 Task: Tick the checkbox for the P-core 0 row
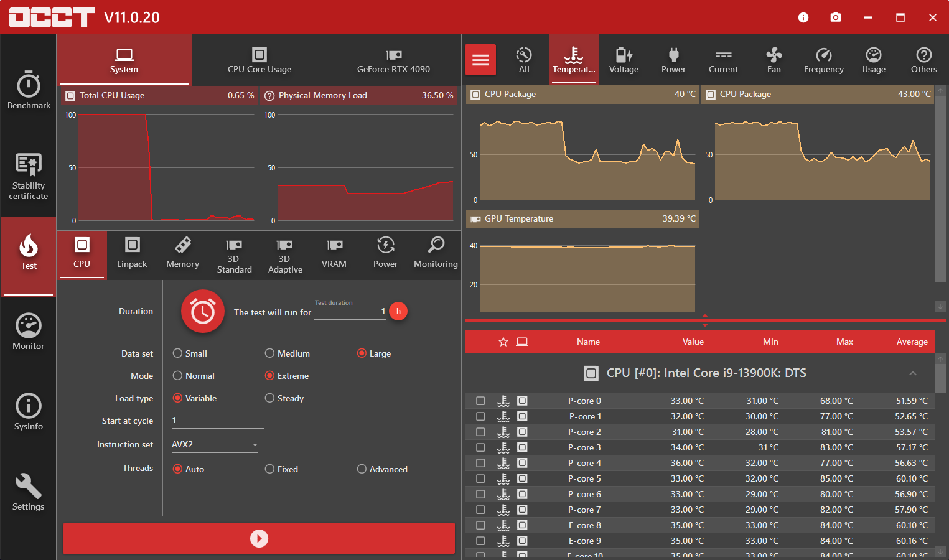[480, 401]
